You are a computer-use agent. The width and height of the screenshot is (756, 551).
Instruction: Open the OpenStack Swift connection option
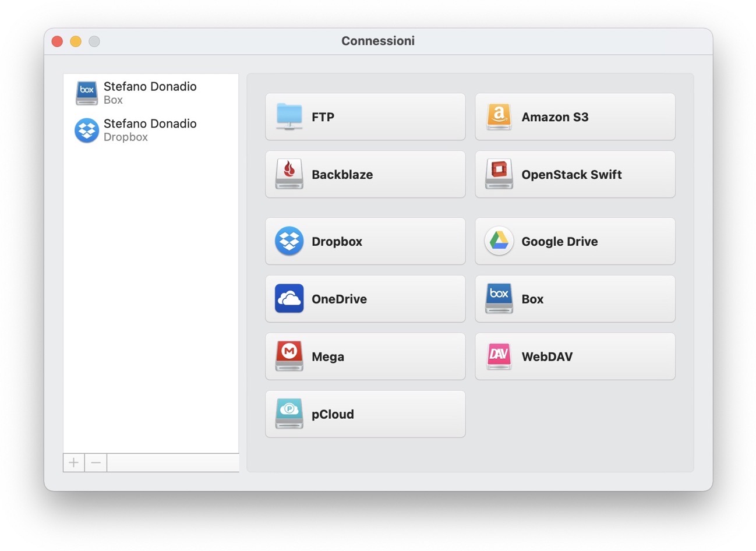575,174
